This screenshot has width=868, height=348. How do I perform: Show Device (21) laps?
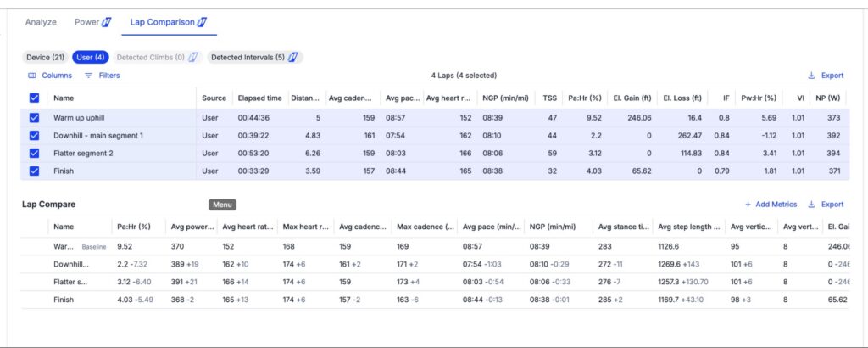click(46, 57)
